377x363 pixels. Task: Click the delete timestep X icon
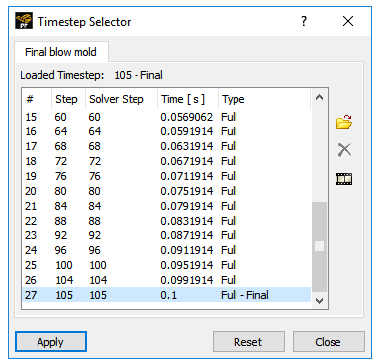coord(344,150)
